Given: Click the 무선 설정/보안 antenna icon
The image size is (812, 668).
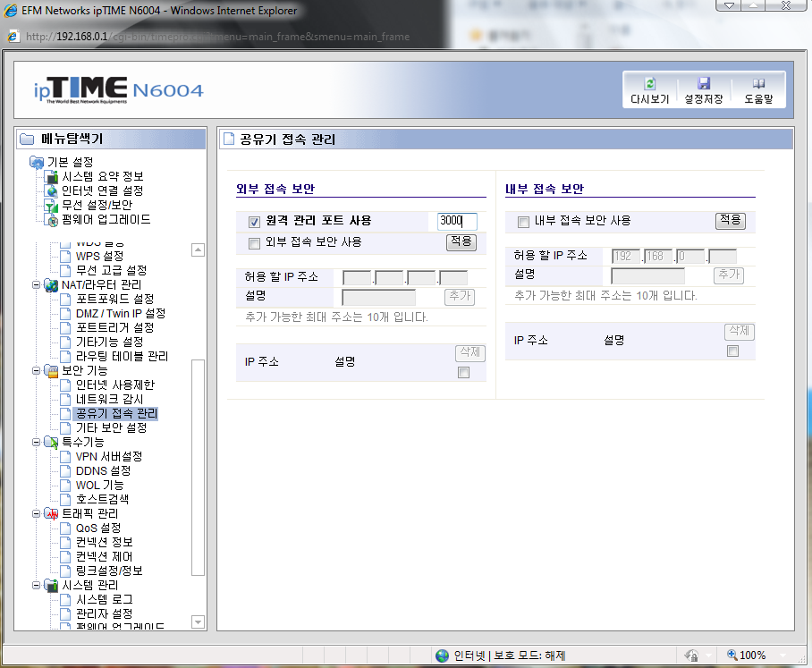Looking at the screenshot, I should [x=51, y=206].
